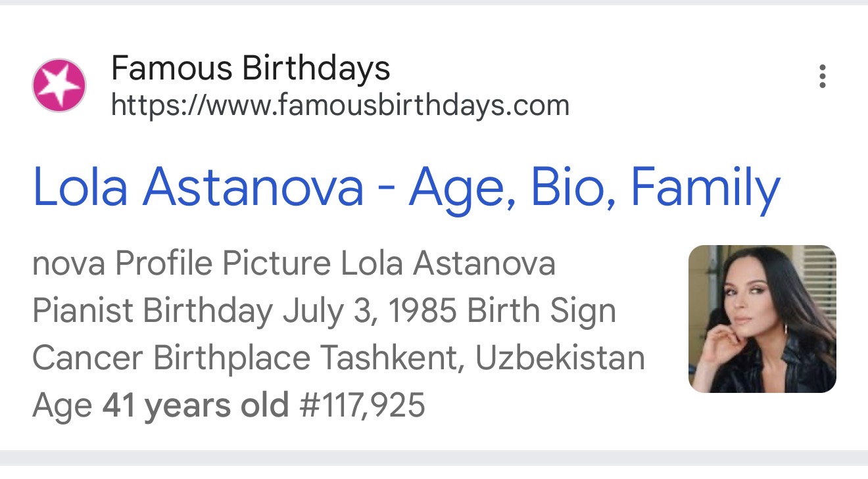Click the gray divider below the result
The width and height of the screenshot is (868, 479).
click(x=434, y=458)
